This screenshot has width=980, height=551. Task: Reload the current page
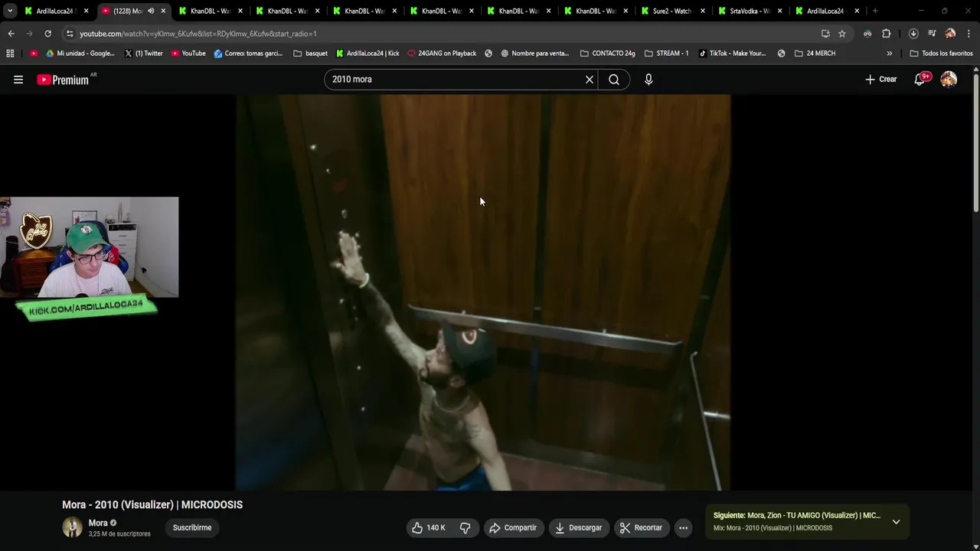pyautogui.click(x=47, y=34)
